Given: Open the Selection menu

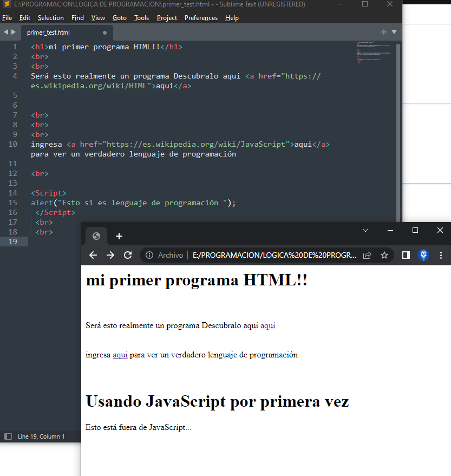Looking at the screenshot, I should (x=51, y=18).
